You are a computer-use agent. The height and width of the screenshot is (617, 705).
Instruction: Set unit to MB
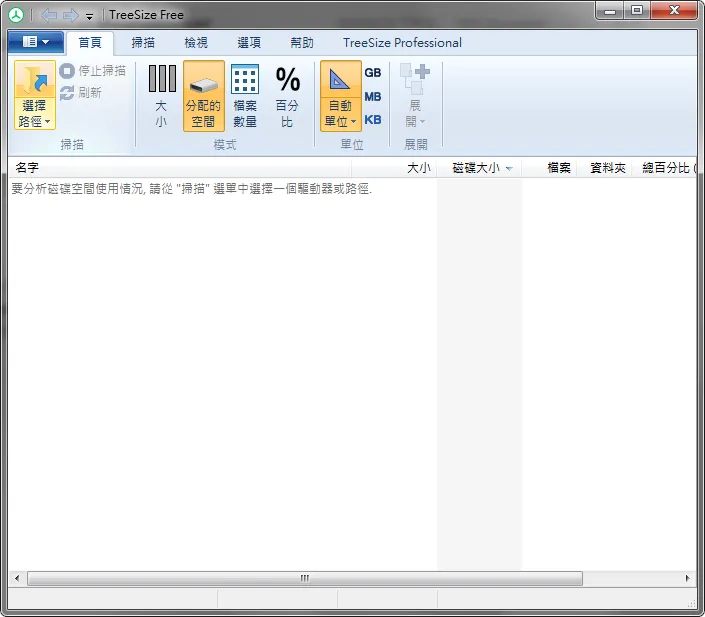click(373, 96)
